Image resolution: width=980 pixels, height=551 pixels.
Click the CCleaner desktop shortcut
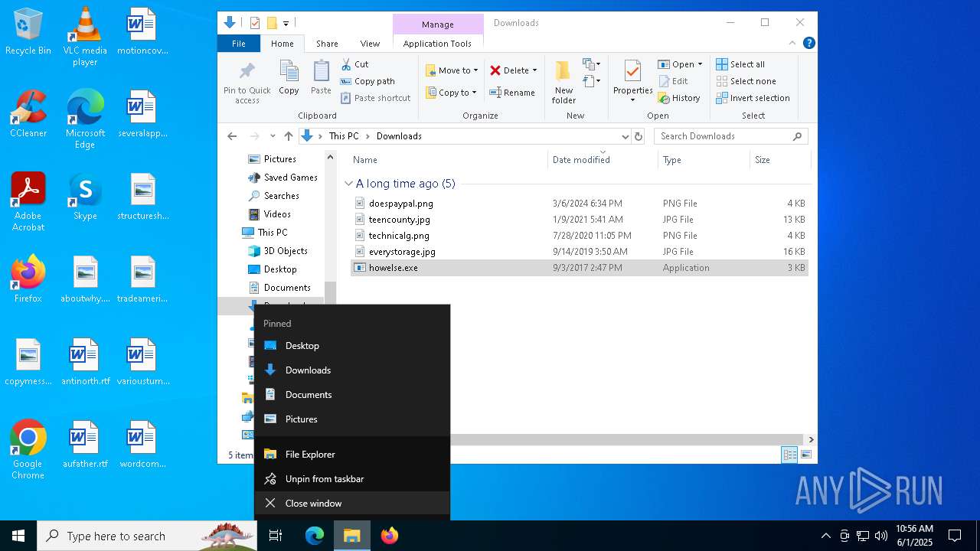28,114
